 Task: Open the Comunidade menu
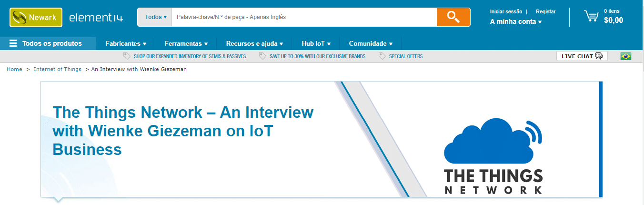click(371, 43)
